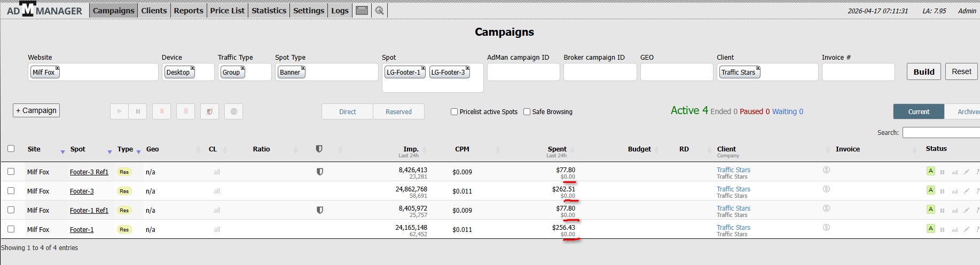Screen dimensions: 980x265
Task: Open the Type column filter dropdown arrow
Action: [x=138, y=152]
